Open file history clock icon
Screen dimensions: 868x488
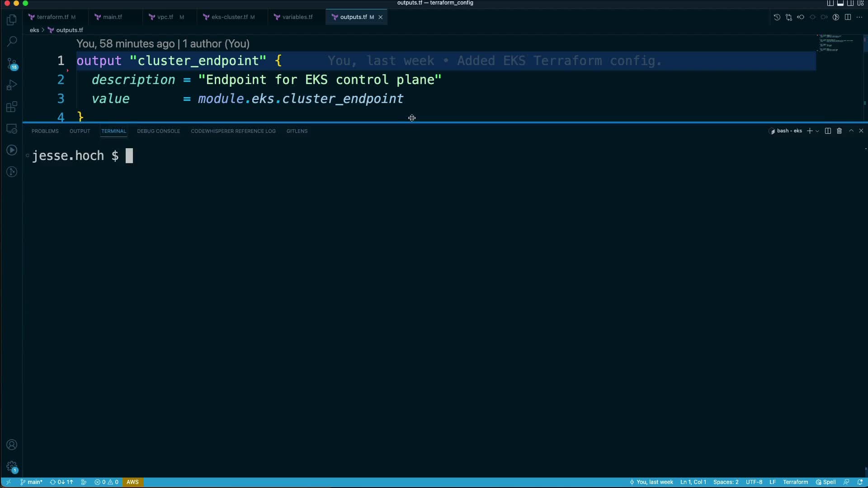coord(777,17)
